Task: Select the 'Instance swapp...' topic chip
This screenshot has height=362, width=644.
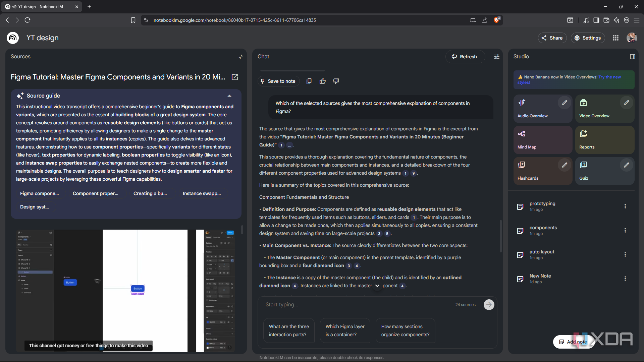Action: [x=202, y=193]
